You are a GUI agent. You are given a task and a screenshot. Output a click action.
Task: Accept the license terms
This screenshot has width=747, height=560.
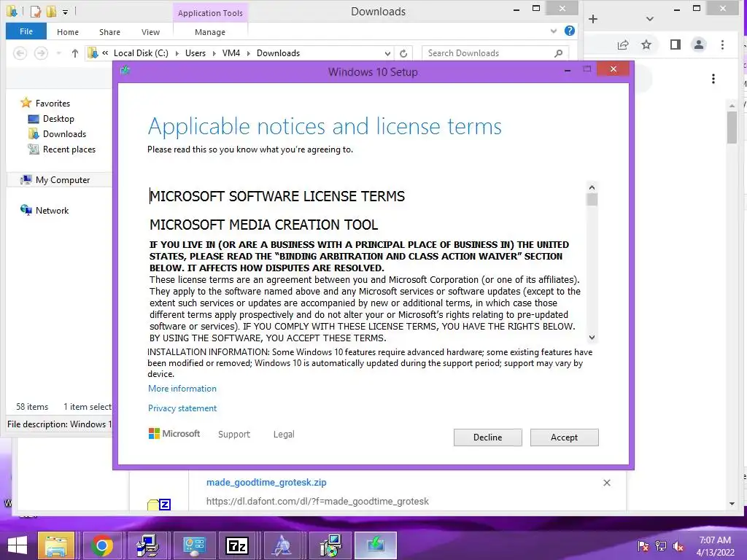(564, 437)
